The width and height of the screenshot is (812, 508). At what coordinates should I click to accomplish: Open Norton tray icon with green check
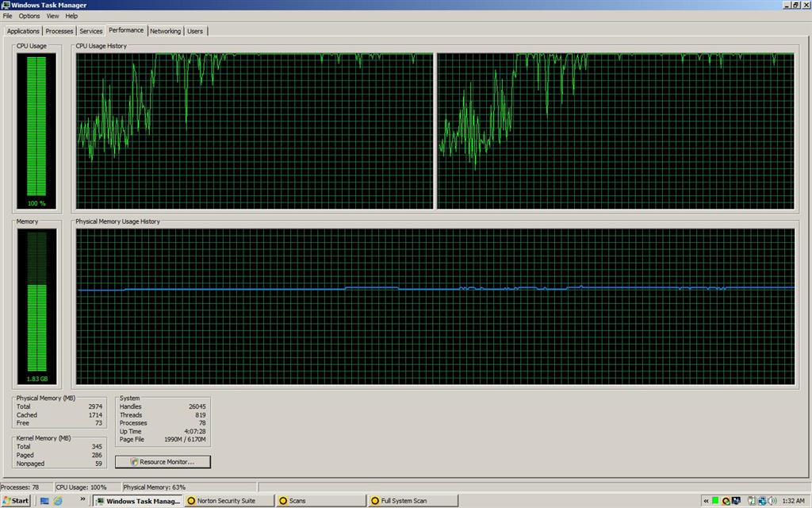[x=726, y=501]
